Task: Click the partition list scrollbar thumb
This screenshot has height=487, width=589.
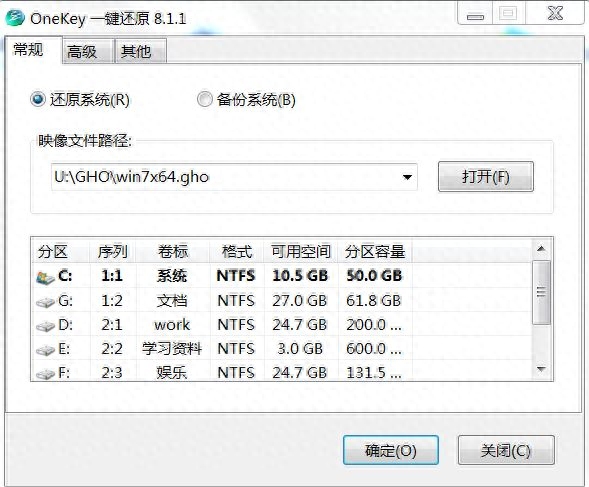Action: click(x=541, y=292)
